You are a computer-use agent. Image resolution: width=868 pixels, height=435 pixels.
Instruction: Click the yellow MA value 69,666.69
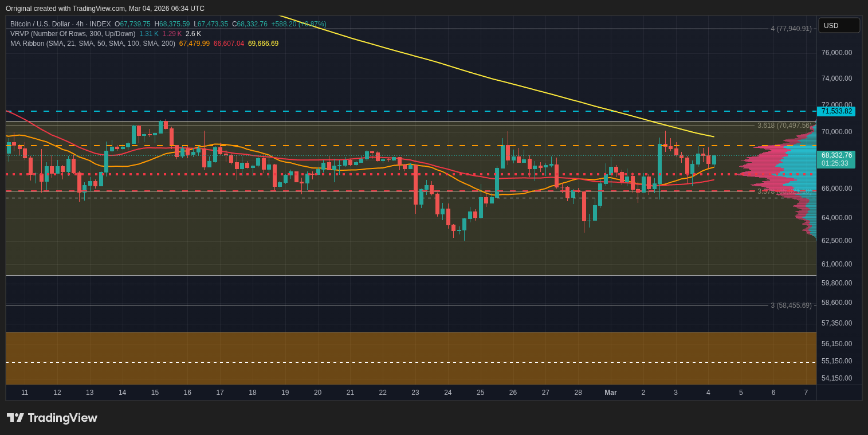[263, 44]
